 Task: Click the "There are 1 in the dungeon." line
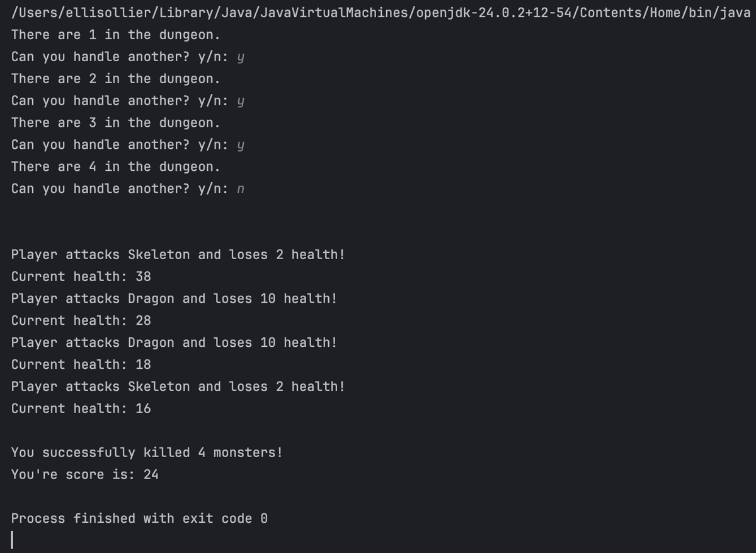116,35
